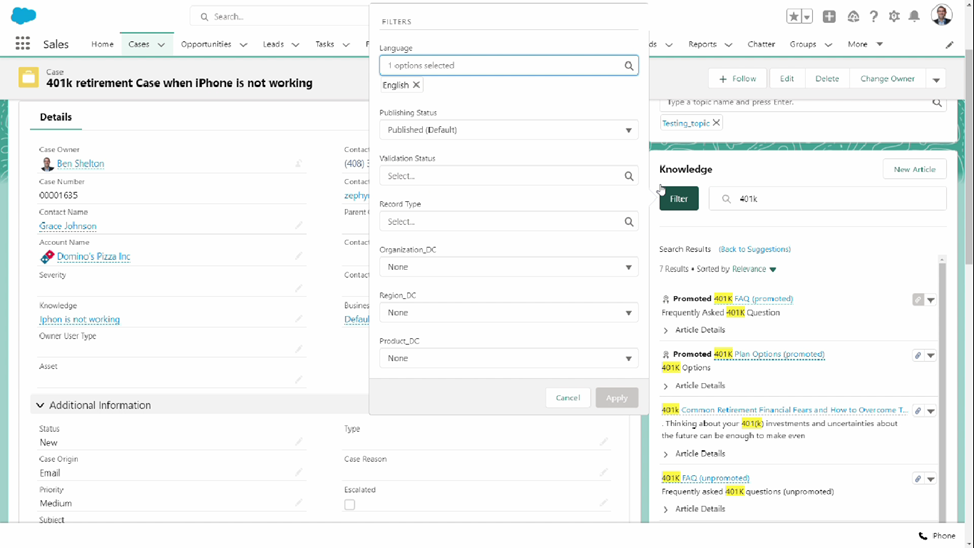Screen dimensions: 974x548
Task: Expand Article Details for 401K Plan Options
Action: (666, 385)
